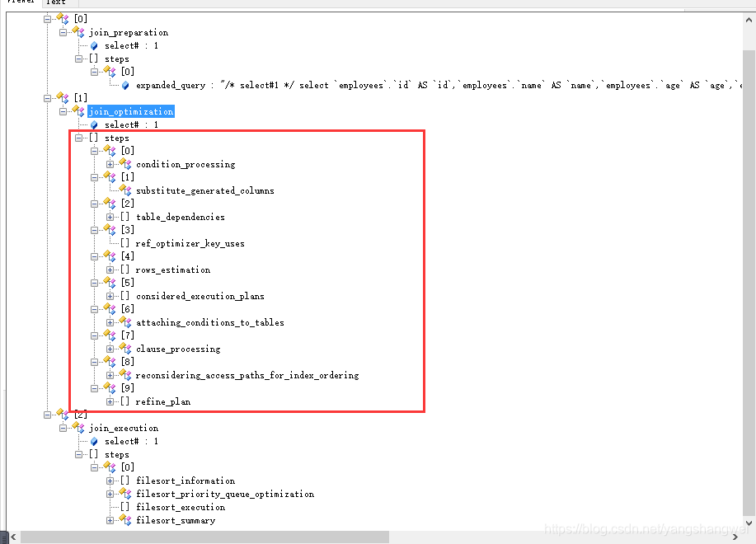Viewport: 756px width, 544px height.
Task: Click the filesort_priority_queue_optimization object icon
Action: click(125, 494)
